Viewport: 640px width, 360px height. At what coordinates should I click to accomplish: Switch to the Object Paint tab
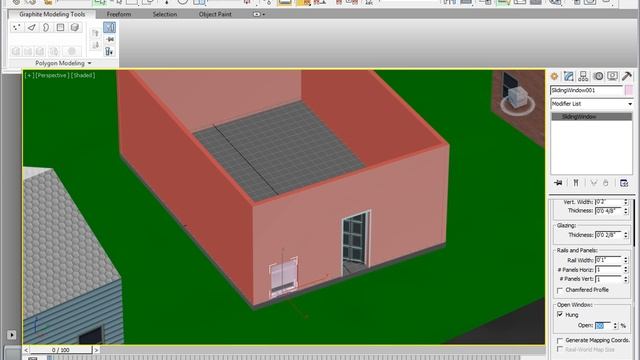pos(215,14)
